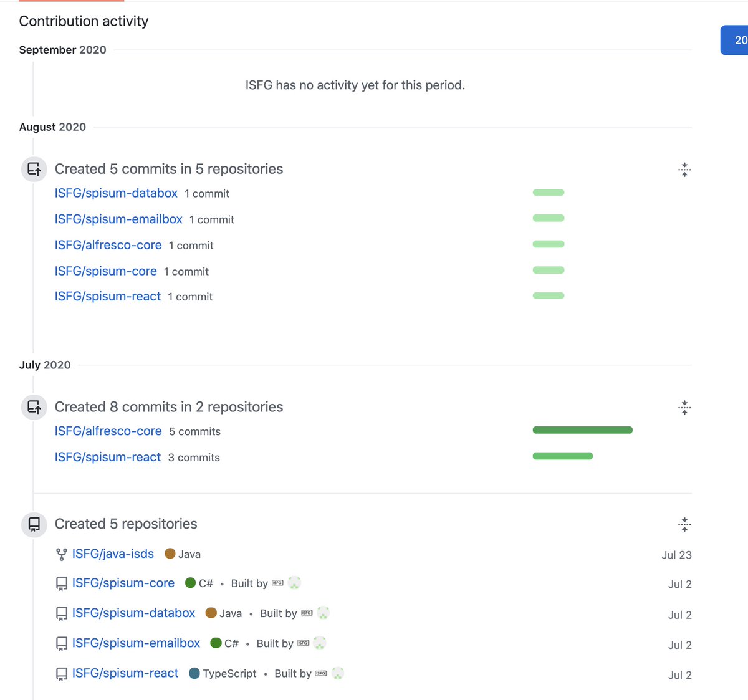Open ISFG/spisum-databox in August commits

[116, 193]
